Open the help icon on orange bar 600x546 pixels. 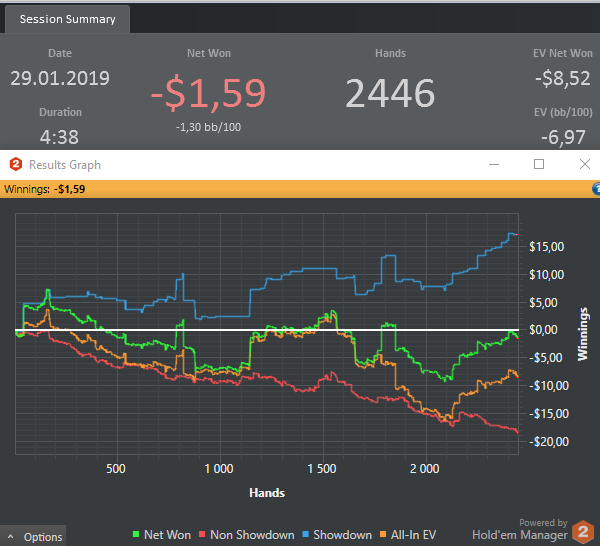(x=596, y=189)
